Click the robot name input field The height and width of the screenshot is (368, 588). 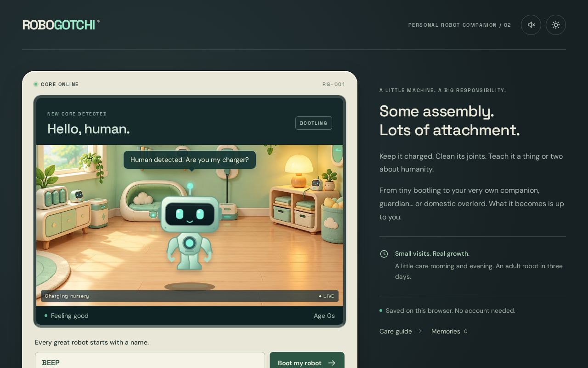(x=150, y=362)
